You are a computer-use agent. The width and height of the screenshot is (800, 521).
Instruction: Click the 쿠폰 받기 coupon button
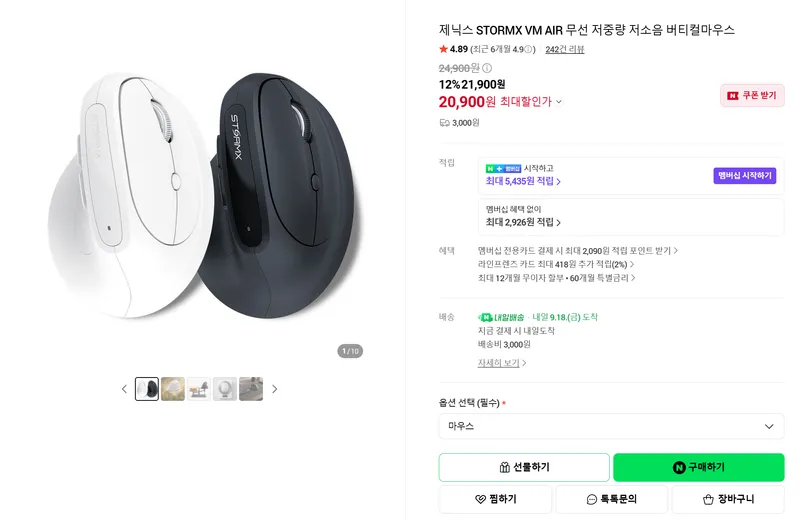(x=752, y=95)
